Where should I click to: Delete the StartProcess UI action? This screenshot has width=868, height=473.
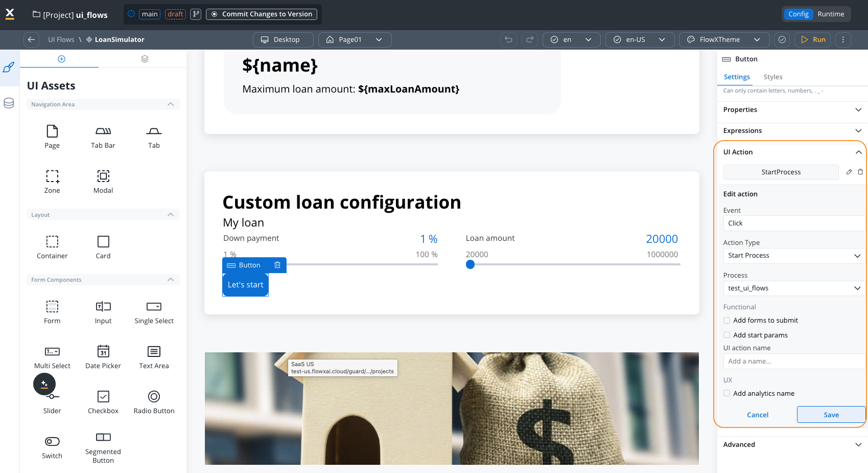click(860, 172)
